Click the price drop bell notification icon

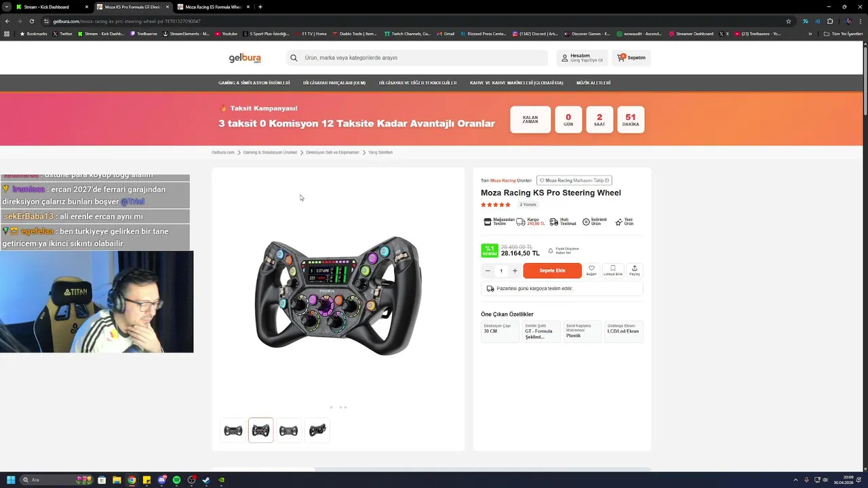coord(551,251)
